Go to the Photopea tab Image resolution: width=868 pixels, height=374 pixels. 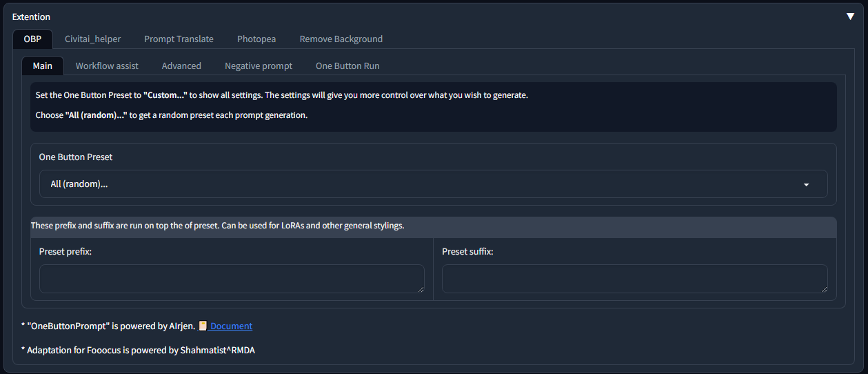tap(256, 39)
